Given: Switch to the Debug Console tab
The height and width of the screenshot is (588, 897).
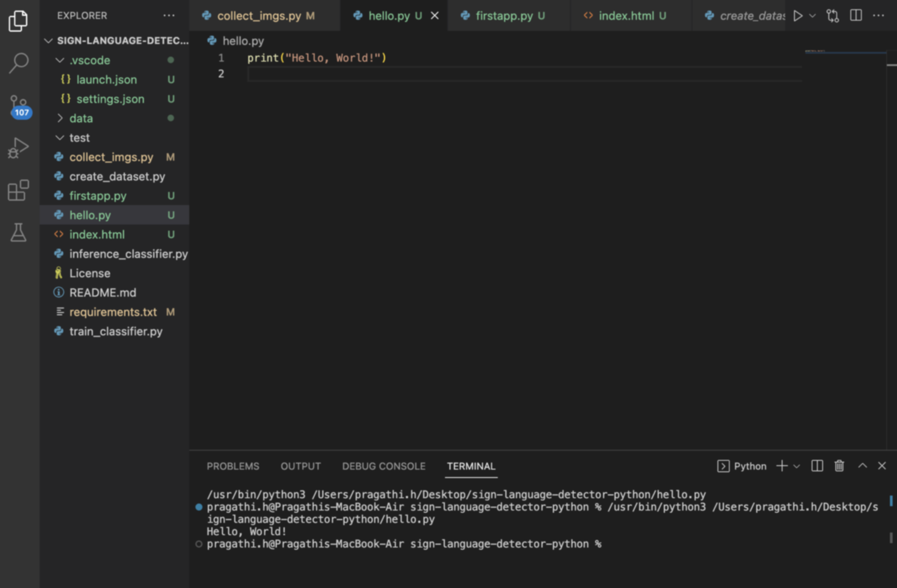Looking at the screenshot, I should point(384,466).
